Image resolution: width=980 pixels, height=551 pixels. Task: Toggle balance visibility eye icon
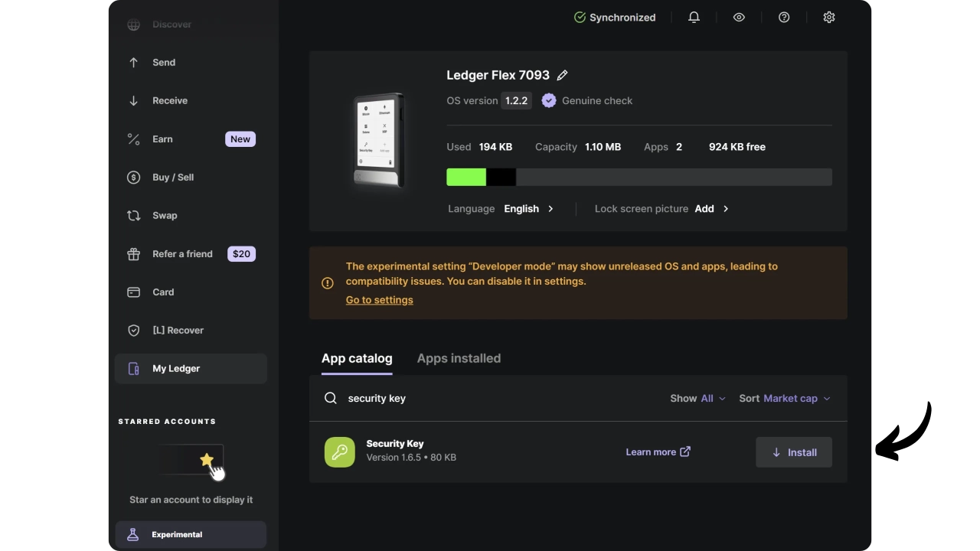point(739,17)
